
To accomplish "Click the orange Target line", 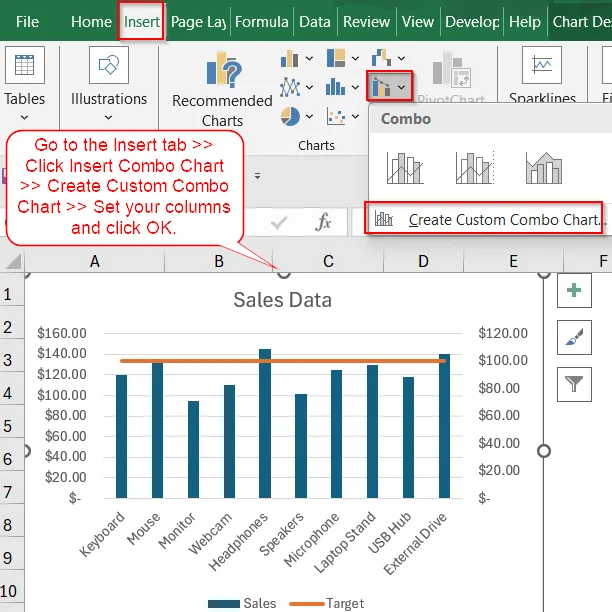I will [283, 361].
